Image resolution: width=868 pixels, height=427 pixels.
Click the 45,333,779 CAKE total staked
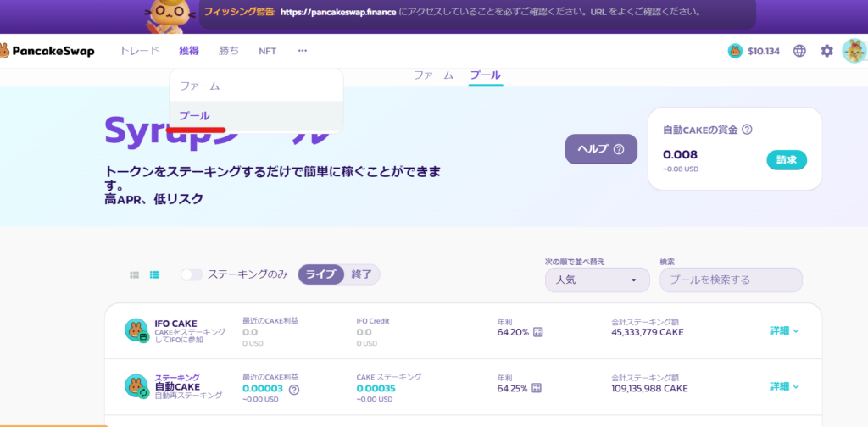[648, 332]
